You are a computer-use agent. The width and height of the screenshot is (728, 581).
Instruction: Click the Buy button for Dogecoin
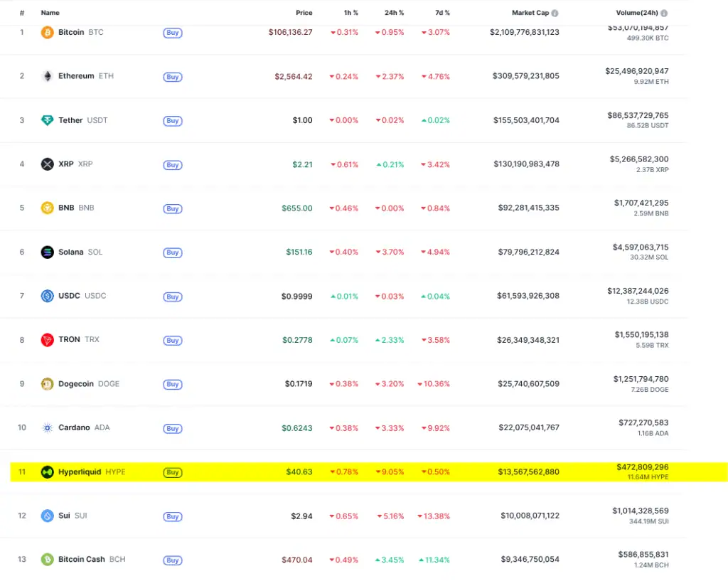point(172,384)
